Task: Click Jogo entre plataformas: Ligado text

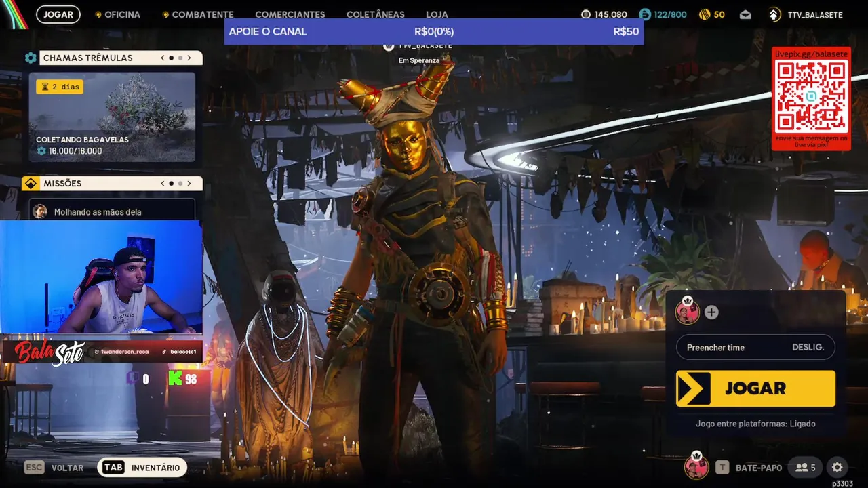Action: point(755,424)
